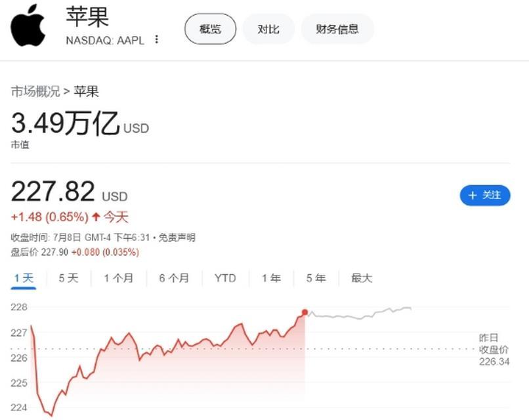
Task: Show the 1 个月 chart range
Action: click(118, 278)
